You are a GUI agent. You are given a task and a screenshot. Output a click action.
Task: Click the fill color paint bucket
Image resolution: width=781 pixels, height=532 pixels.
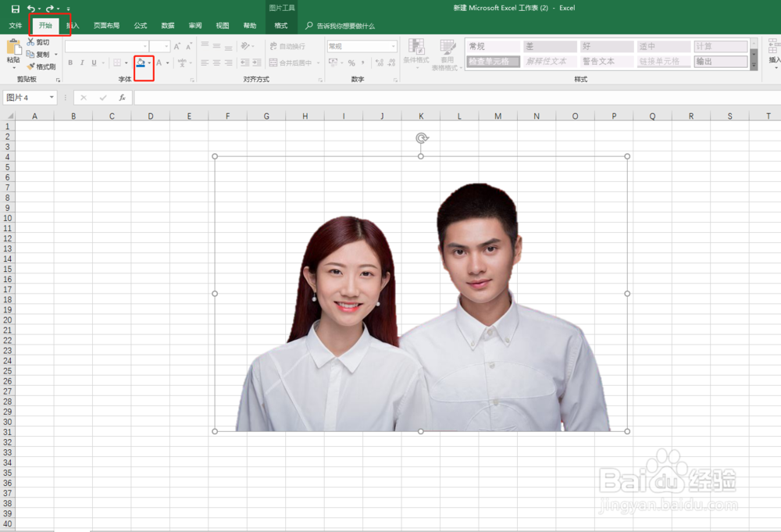141,62
